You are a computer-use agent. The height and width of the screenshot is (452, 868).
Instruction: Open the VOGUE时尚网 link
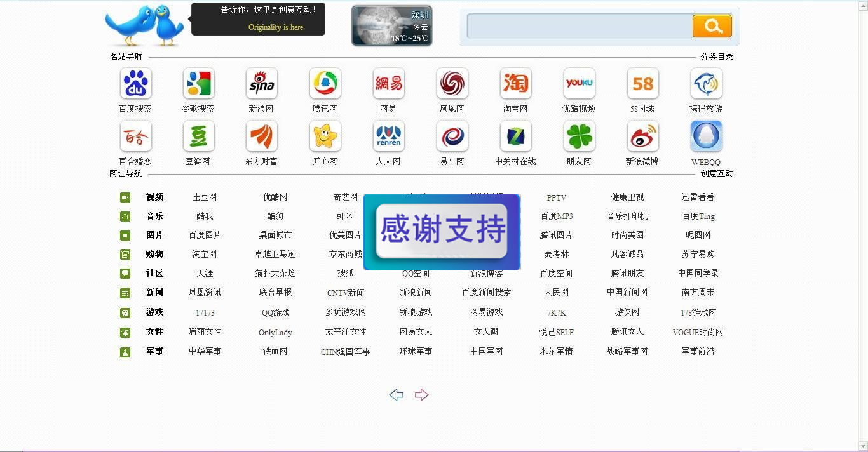[x=698, y=332]
